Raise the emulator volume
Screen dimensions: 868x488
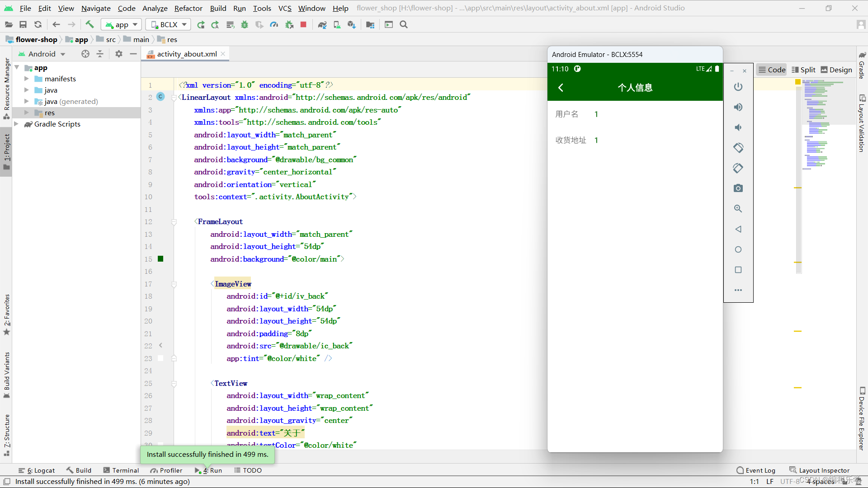click(738, 107)
